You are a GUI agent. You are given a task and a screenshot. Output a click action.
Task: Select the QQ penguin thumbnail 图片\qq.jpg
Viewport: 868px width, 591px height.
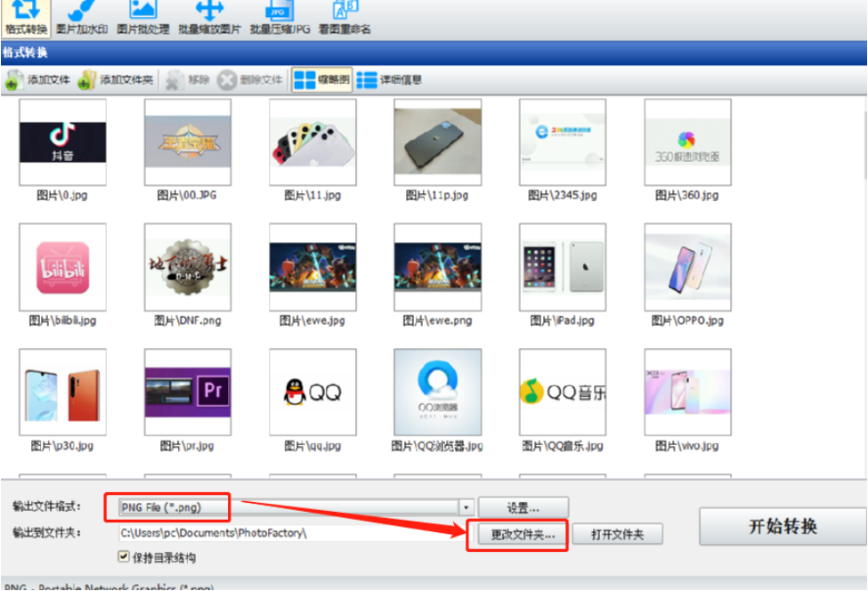point(312,393)
